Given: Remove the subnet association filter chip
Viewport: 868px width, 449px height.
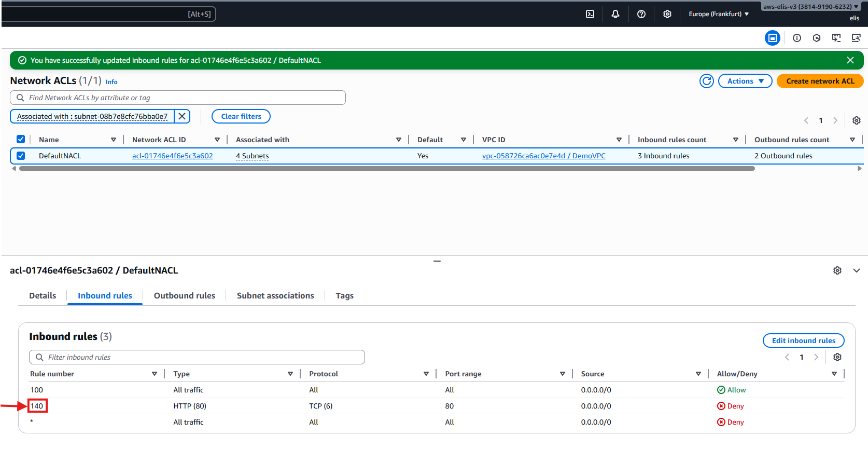Looking at the screenshot, I should [182, 116].
